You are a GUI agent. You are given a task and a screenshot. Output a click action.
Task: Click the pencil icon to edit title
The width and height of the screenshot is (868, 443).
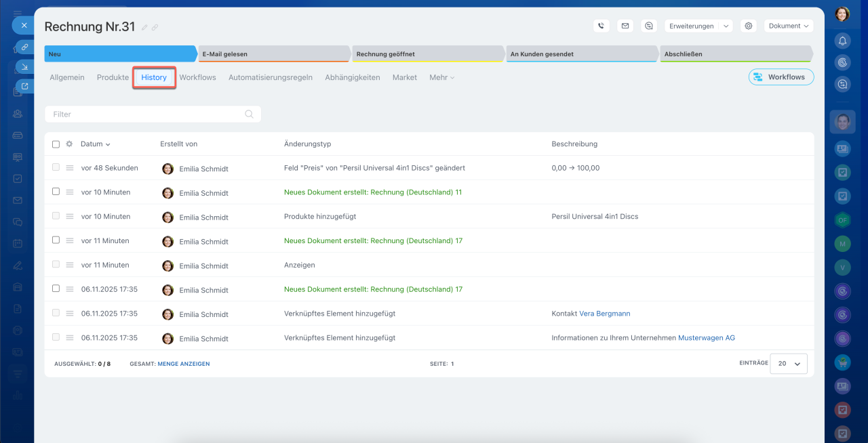(144, 28)
